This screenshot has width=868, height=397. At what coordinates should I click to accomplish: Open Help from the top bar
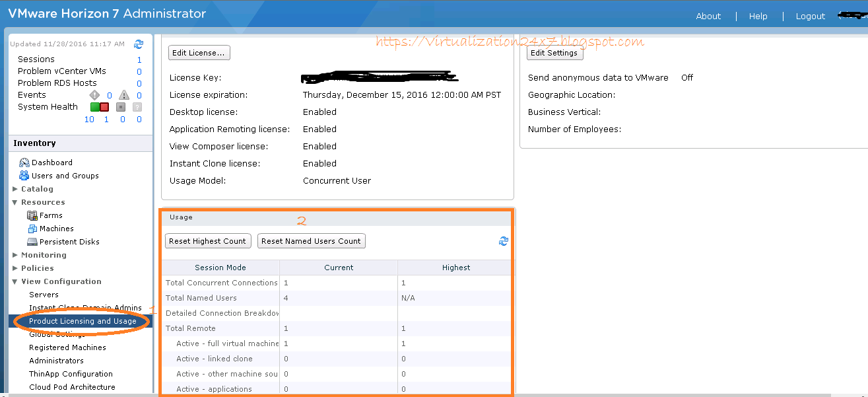click(x=758, y=16)
